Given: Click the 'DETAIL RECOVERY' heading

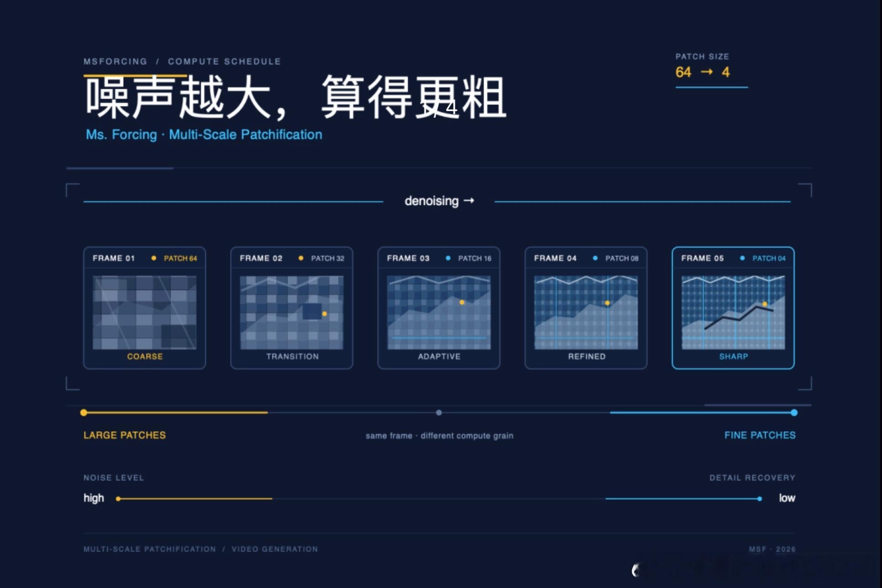Looking at the screenshot, I should (752, 478).
